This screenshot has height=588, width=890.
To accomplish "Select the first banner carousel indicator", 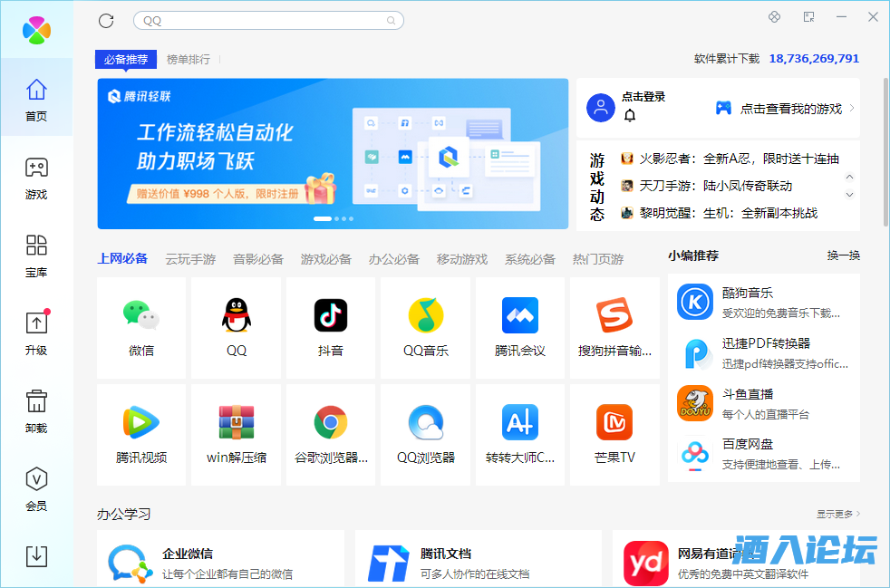I will tap(323, 218).
